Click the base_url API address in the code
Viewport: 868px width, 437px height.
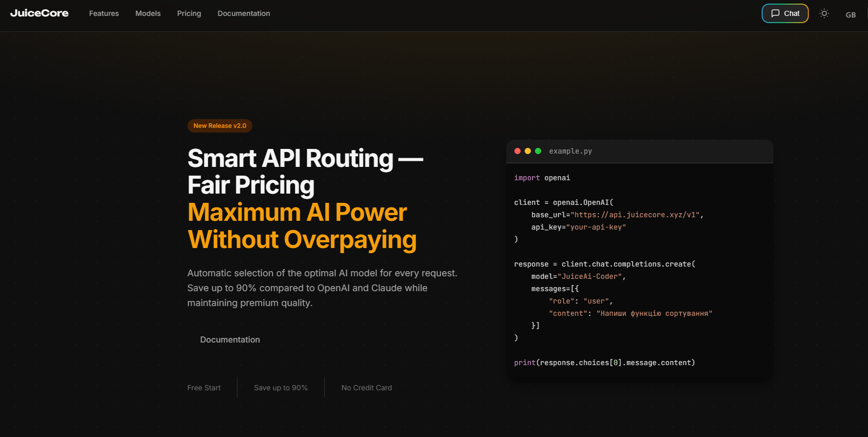(x=636, y=215)
